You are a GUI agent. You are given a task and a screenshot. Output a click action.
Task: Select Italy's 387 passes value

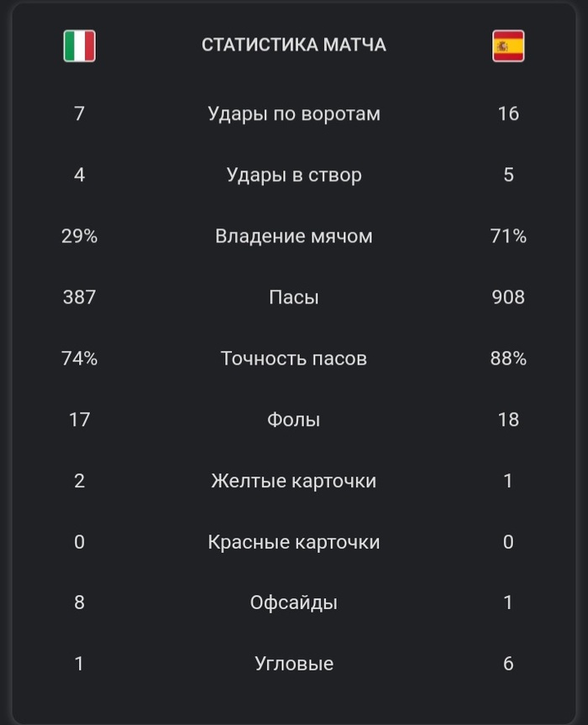tap(80, 297)
